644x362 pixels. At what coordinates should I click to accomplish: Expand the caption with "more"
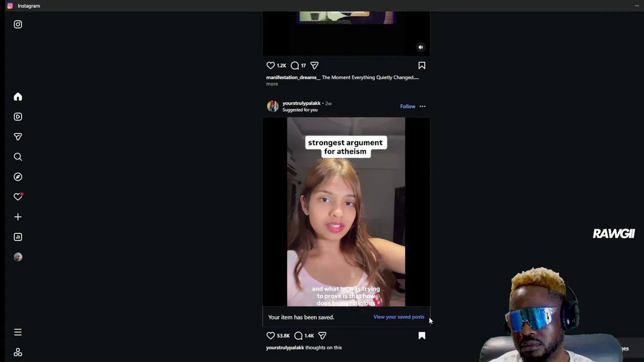272,84
